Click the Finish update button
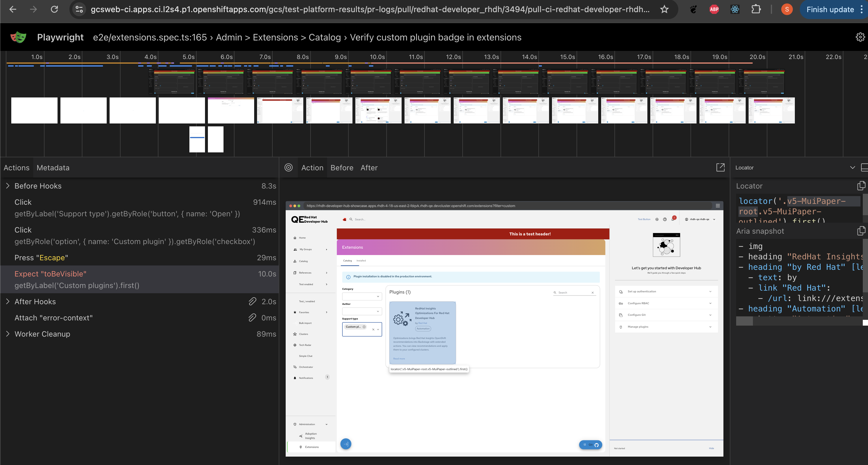The width and height of the screenshot is (868, 465). tap(830, 10)
